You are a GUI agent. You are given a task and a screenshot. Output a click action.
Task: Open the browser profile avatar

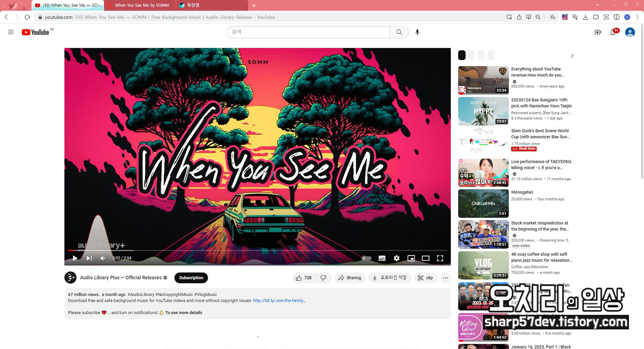[627, 17]
